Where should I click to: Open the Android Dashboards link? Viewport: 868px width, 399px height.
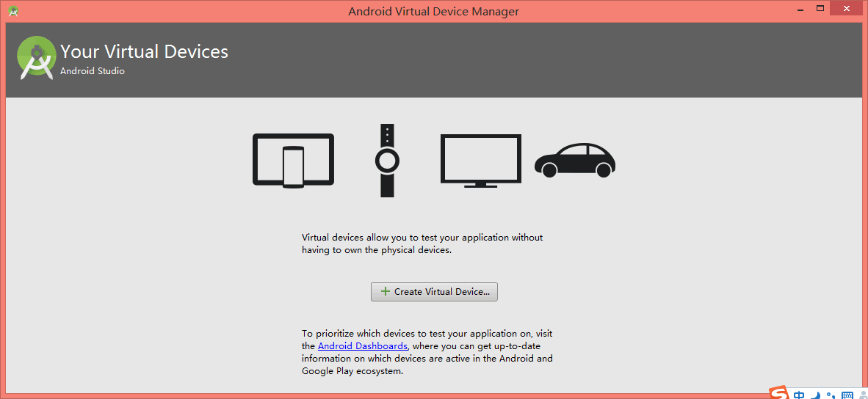tap(364, 346)
